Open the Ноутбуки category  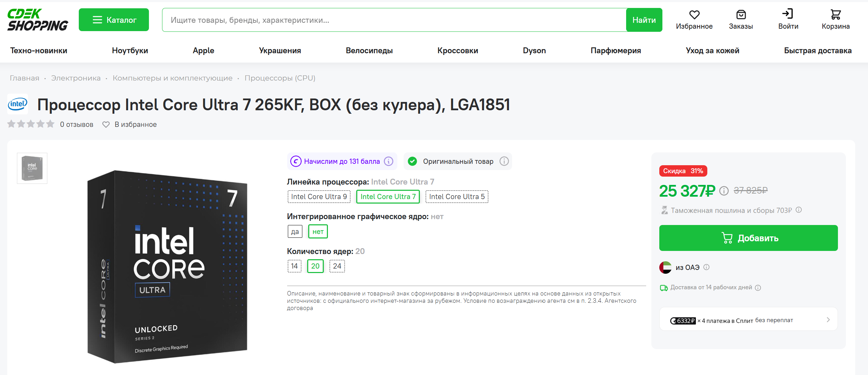click(130, 50)
